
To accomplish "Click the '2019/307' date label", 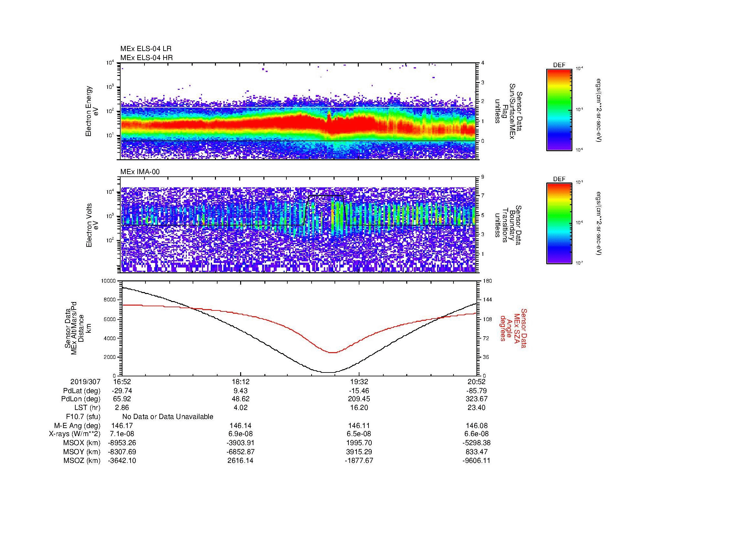I will (85, 382).
